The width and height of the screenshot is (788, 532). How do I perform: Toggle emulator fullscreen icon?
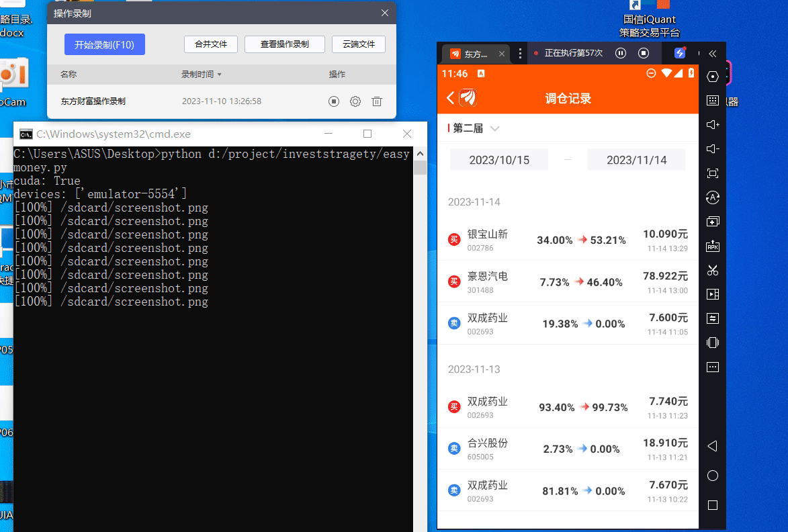[x=713, y=173]
